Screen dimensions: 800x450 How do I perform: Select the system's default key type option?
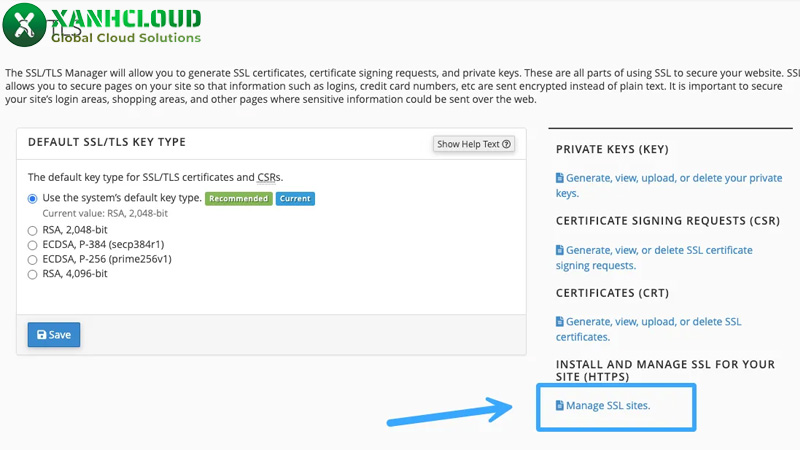coord(33,199)
